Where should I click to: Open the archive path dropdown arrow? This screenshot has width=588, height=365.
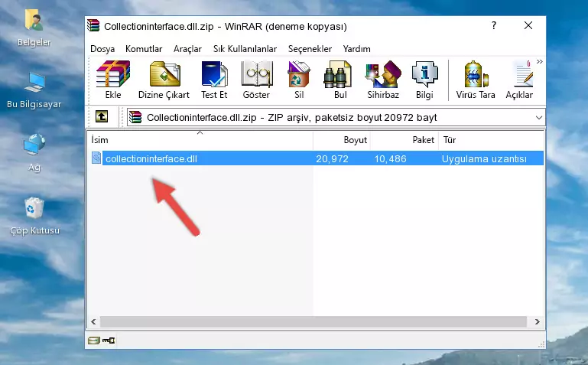539,117
